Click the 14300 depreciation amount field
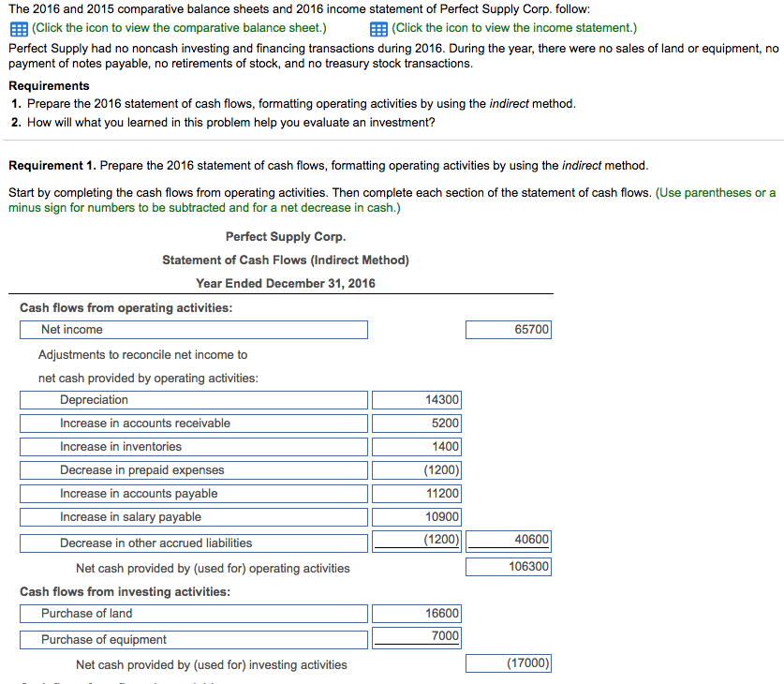Image resolution: width=784 pixels, height=684 pixels. click(416, 400)
